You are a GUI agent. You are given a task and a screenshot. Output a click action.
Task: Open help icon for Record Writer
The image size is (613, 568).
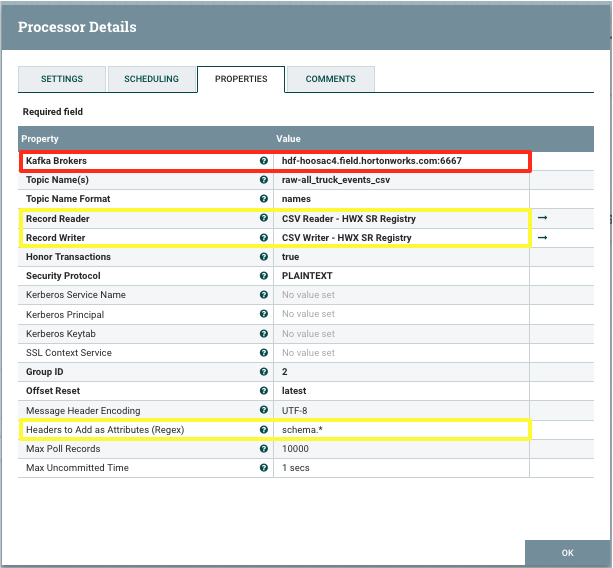tap(264, 238)
